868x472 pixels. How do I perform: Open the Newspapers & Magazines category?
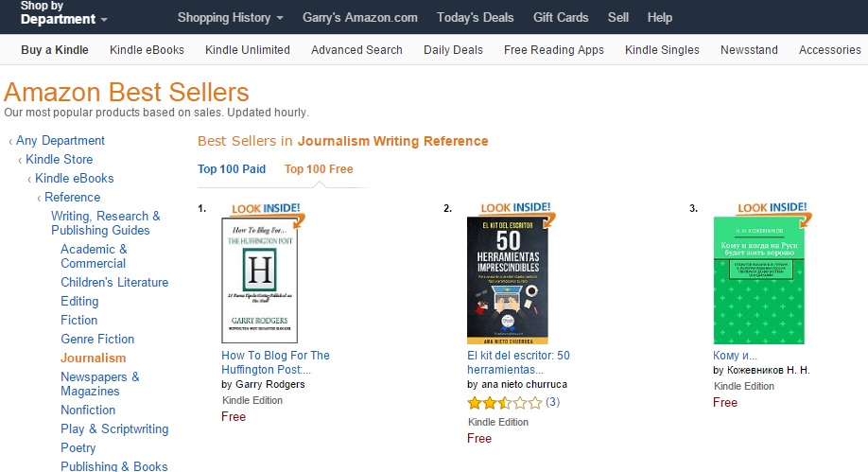tap(100, 384)
